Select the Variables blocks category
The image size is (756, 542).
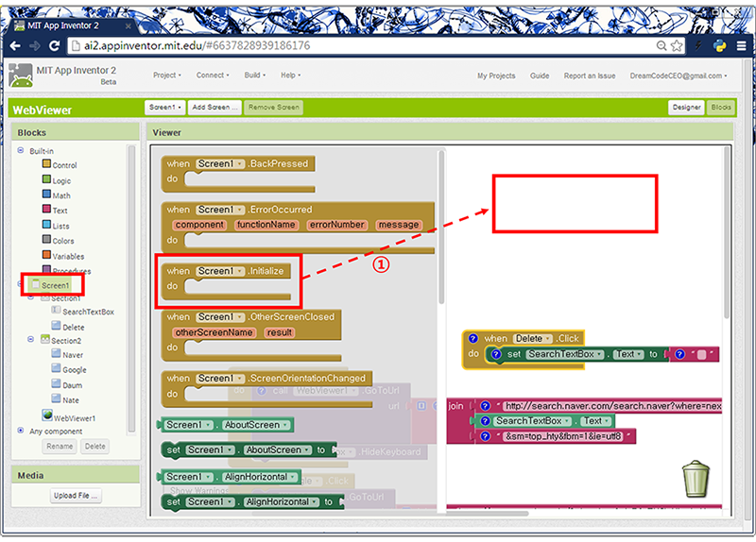(x=63, y=256)
